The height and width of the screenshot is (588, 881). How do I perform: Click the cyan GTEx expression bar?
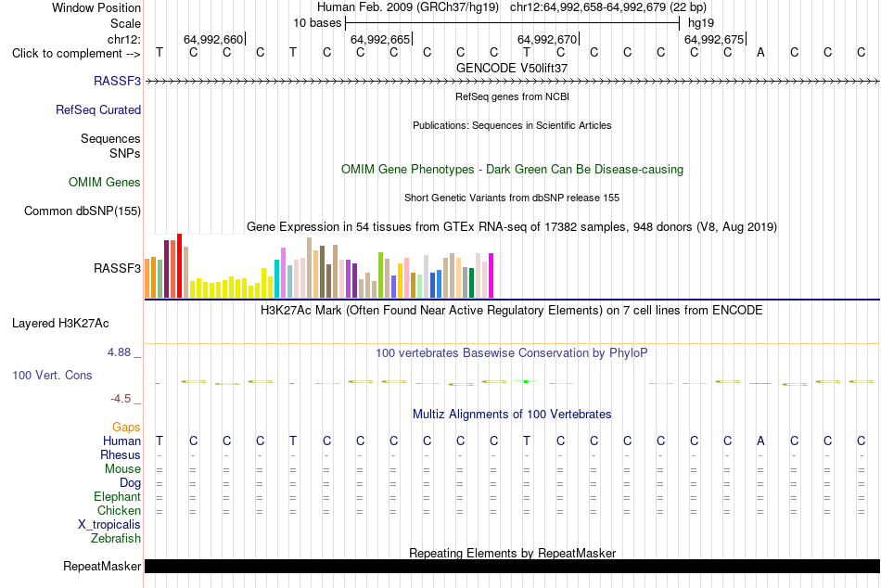(277, 279)
